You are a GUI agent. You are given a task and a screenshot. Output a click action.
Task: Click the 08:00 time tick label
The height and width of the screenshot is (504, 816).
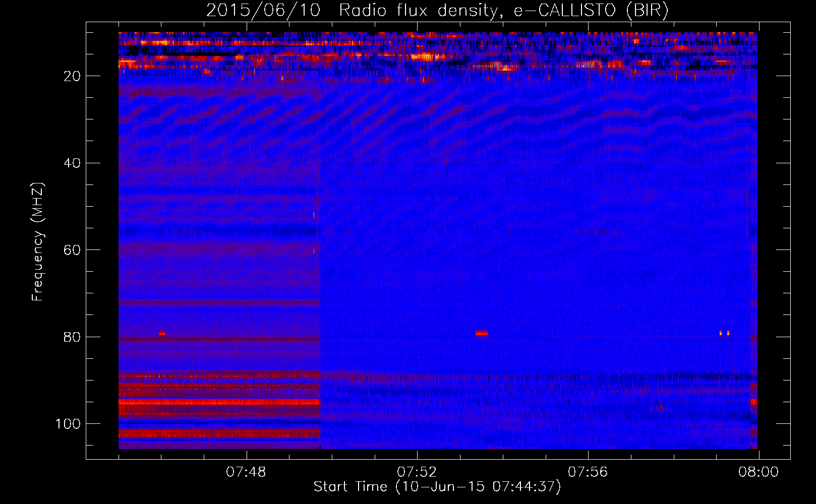pyautogui.click(x=759, y=472)
